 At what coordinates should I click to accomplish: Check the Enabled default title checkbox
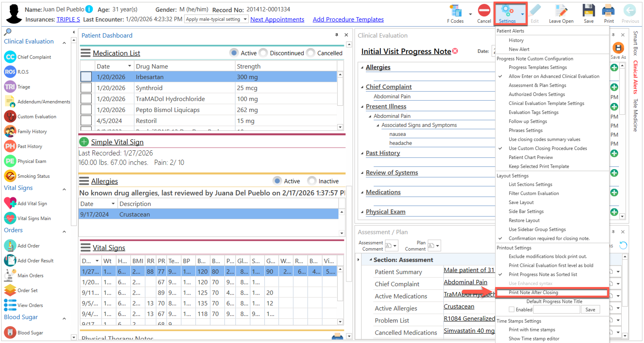point(512,309)
